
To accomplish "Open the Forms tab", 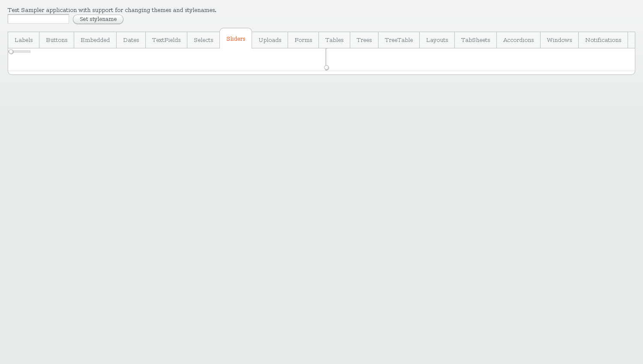I will click(x=303, y=40).
